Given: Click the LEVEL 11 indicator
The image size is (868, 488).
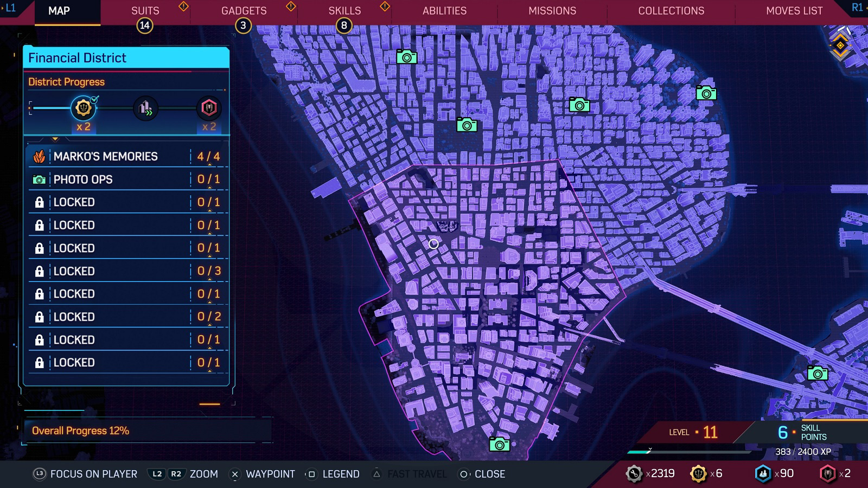Looking at the screenshot, I should click(693, 432).
